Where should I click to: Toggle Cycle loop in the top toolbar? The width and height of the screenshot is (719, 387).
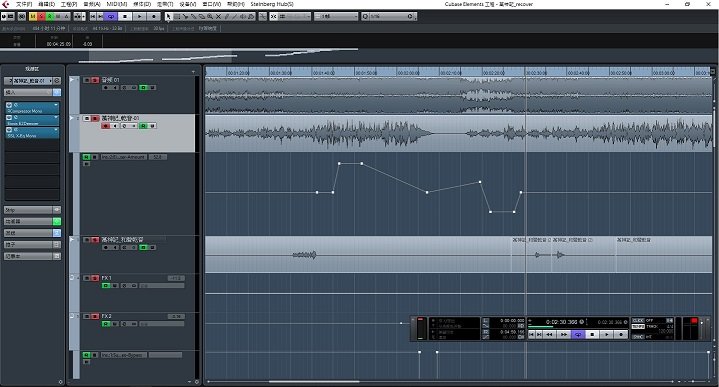[111, 17]
